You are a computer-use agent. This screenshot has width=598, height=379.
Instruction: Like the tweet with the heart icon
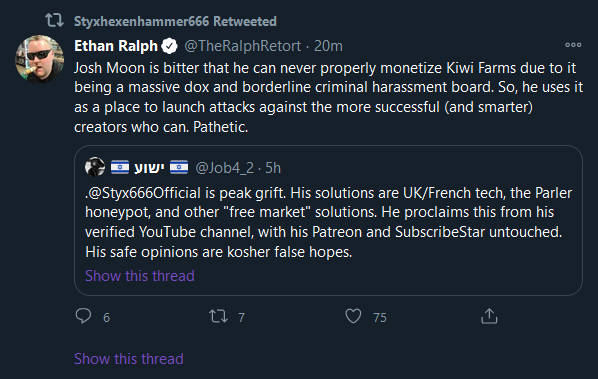[x=353, y=316]
